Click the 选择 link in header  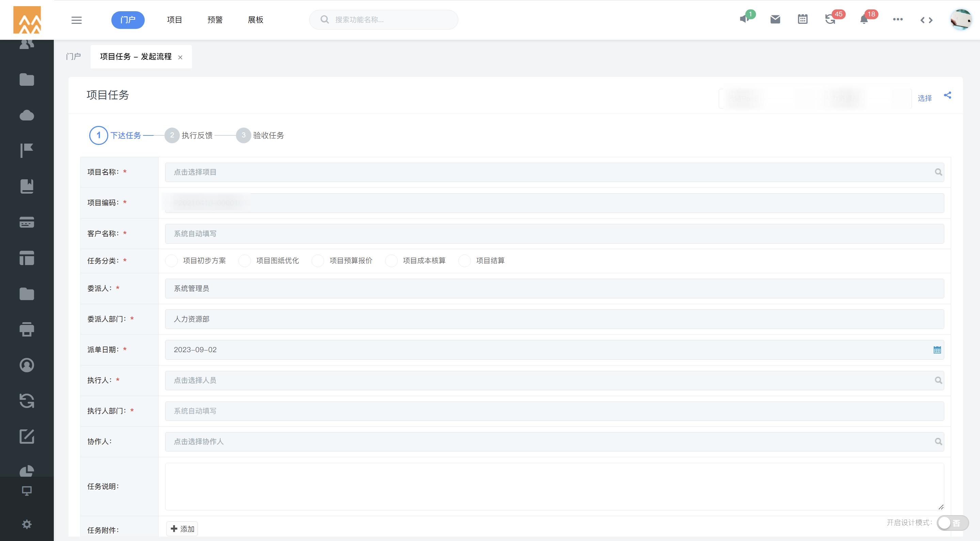(924, 98)
